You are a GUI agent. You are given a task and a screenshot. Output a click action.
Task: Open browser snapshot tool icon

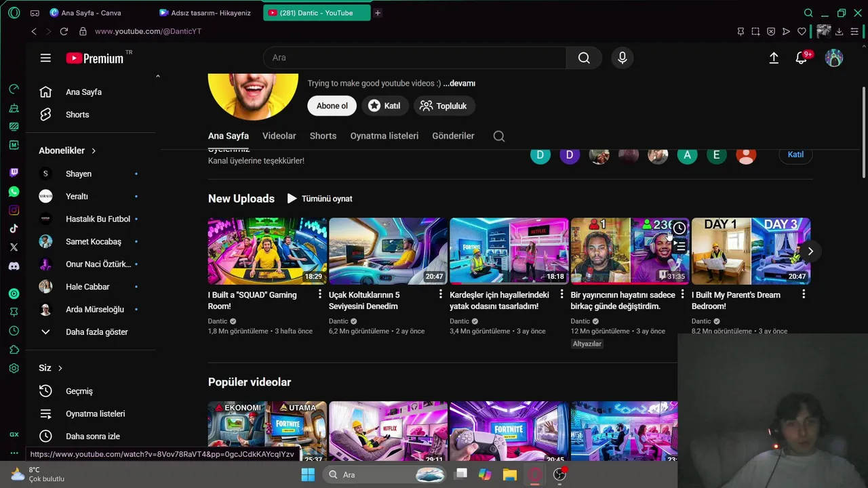[x=755, y=31]
